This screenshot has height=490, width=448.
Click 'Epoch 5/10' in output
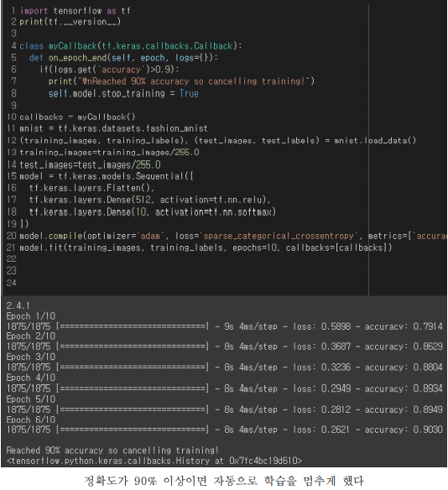(x=31, y=399)
